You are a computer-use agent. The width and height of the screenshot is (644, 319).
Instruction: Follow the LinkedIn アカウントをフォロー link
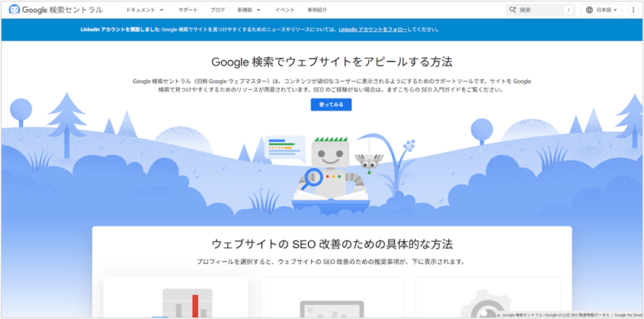point(373,30)
